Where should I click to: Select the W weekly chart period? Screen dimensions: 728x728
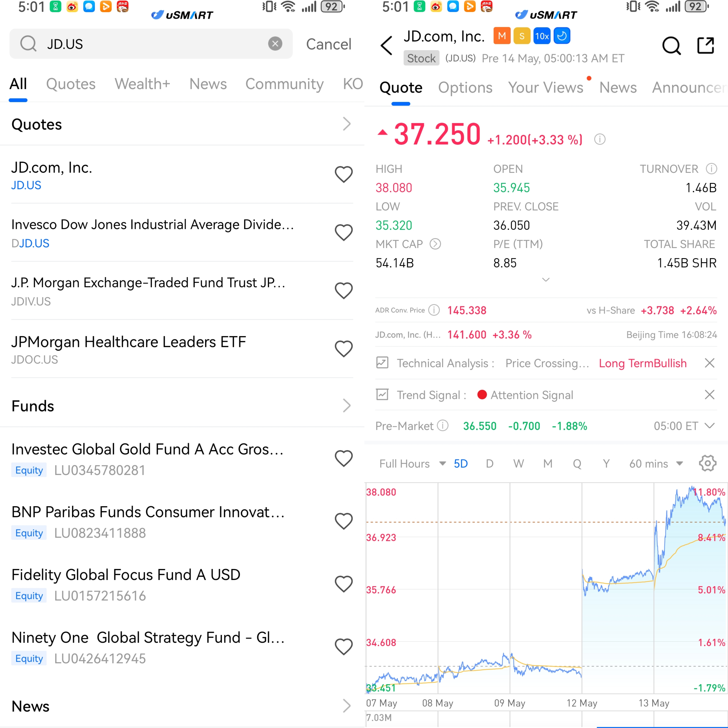click(518, 464)
